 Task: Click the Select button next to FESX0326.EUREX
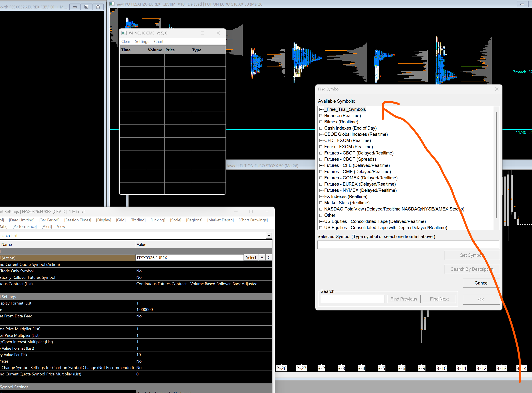(251, 258)
